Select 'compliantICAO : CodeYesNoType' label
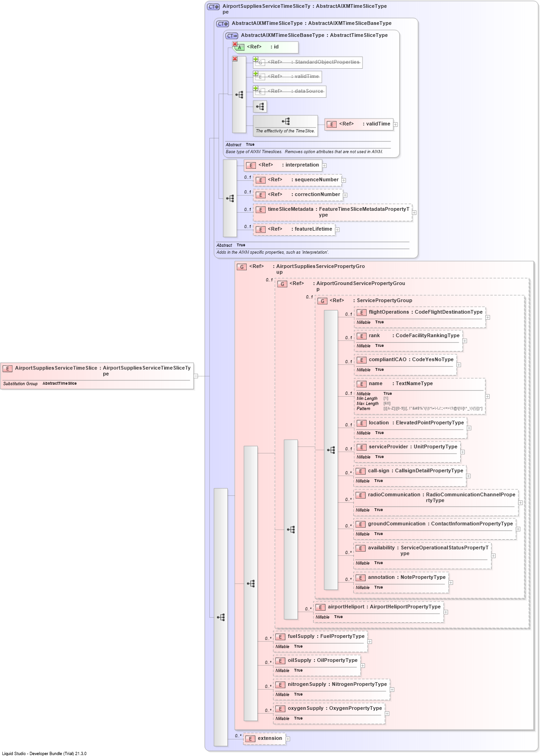The height and width of the screenshot is (756, 540). coord(411,360)
